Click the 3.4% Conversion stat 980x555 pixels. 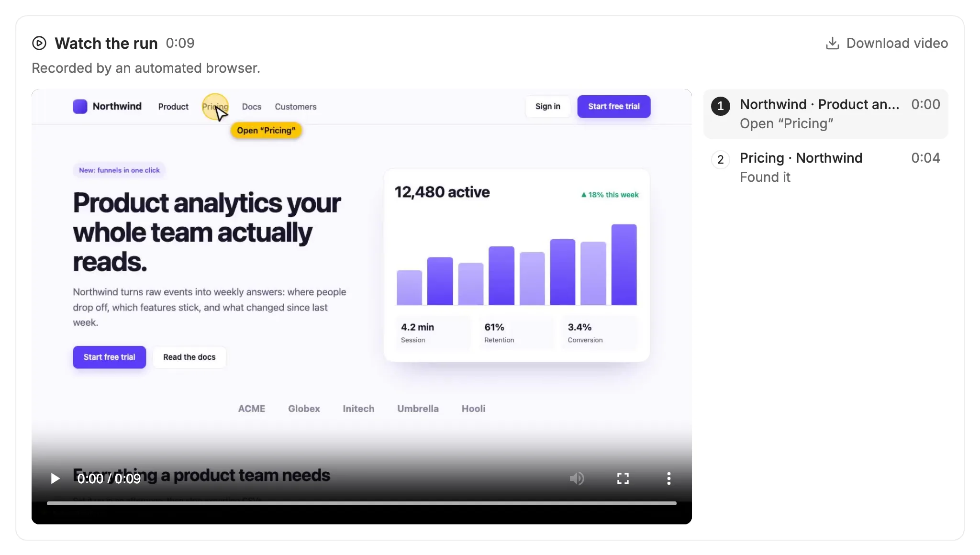[599, 333]
